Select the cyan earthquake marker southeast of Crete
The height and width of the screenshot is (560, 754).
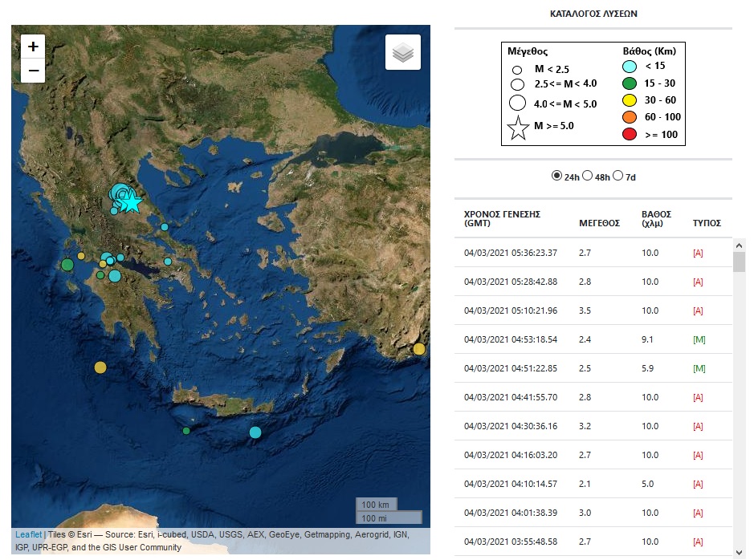click(x=255, y=432)
